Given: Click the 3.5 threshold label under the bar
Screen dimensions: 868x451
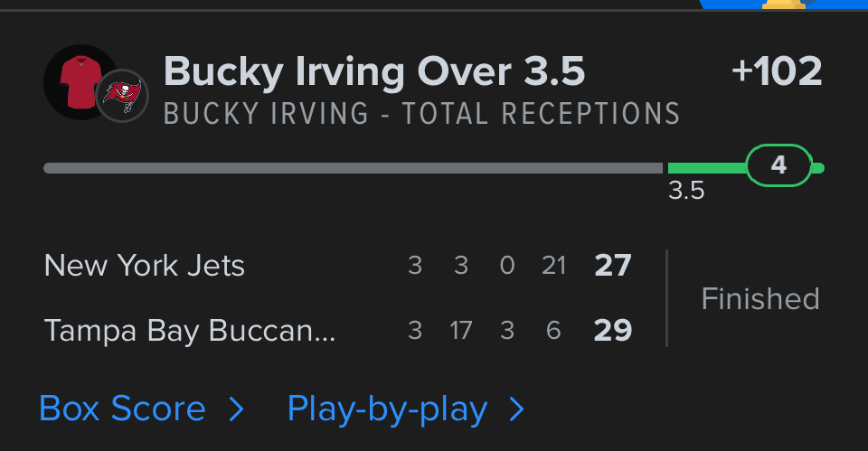Looking at the screenshot, I should (686, 191).
